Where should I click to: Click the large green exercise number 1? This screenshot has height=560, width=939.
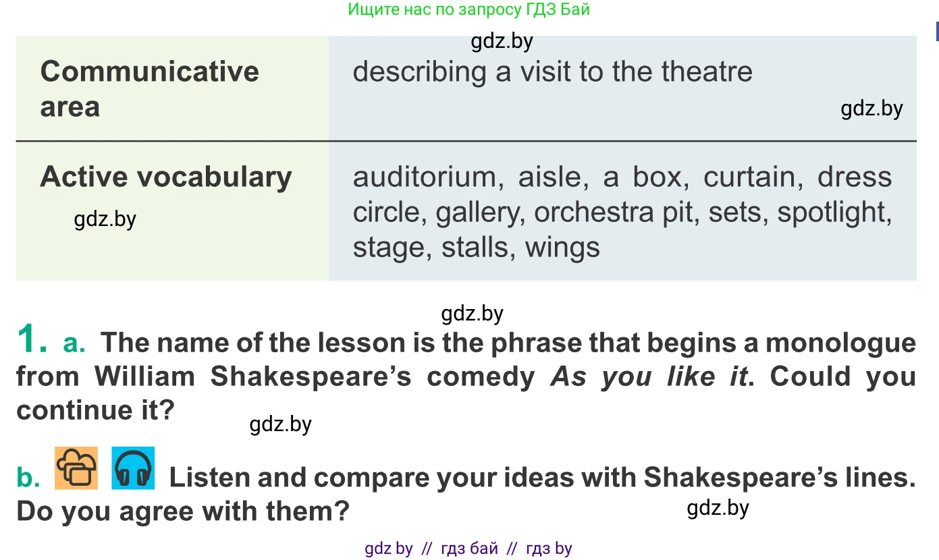coord(32,339)
